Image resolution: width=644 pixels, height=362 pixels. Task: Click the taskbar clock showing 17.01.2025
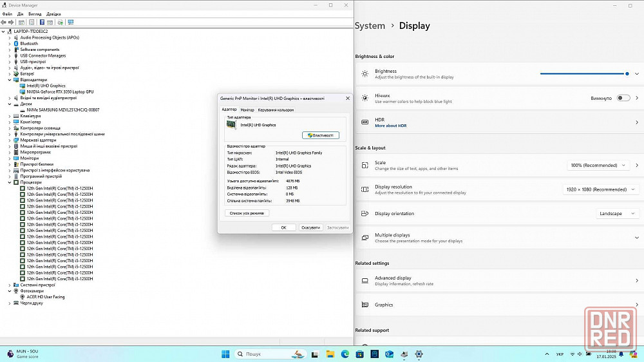606,354
